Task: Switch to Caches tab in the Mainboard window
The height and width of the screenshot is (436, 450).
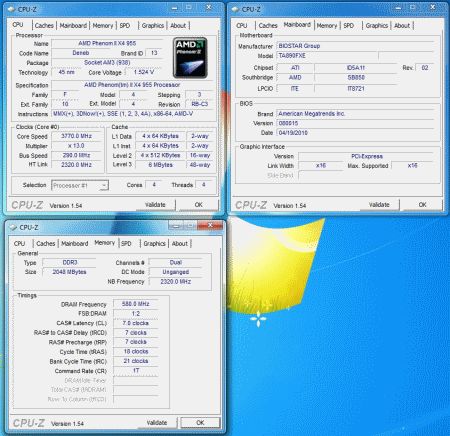Action: click(268, 26)
